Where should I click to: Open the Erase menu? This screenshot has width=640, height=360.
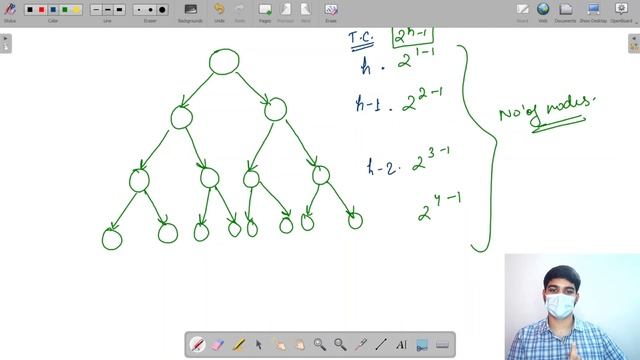(331, 12)
